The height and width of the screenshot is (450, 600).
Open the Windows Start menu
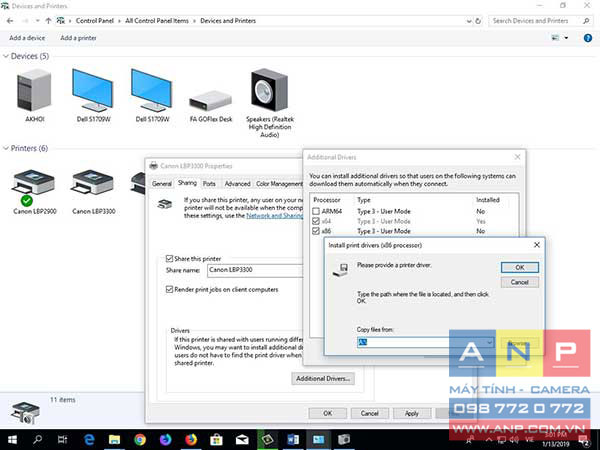pos(13,440)
